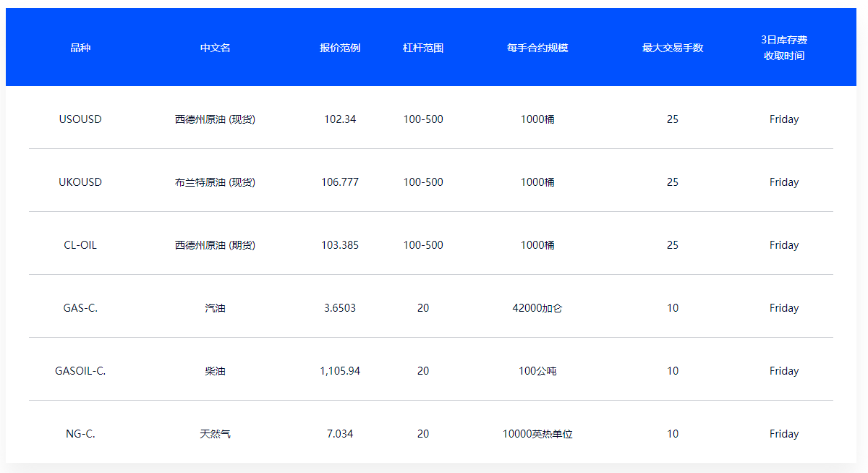Click the 汽油 name cell
The height and width of the screenshot is (473, 868).
[216, 308]
